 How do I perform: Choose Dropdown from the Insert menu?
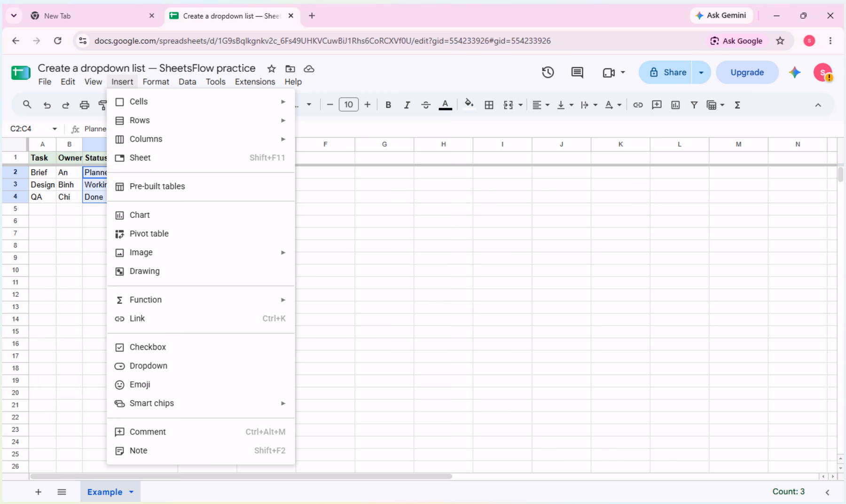(x=201, y=366)
